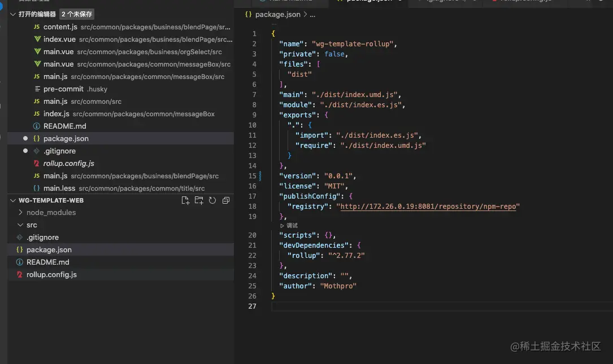
Task: Click the "Mothpro" author value
Action: point(338,286)
